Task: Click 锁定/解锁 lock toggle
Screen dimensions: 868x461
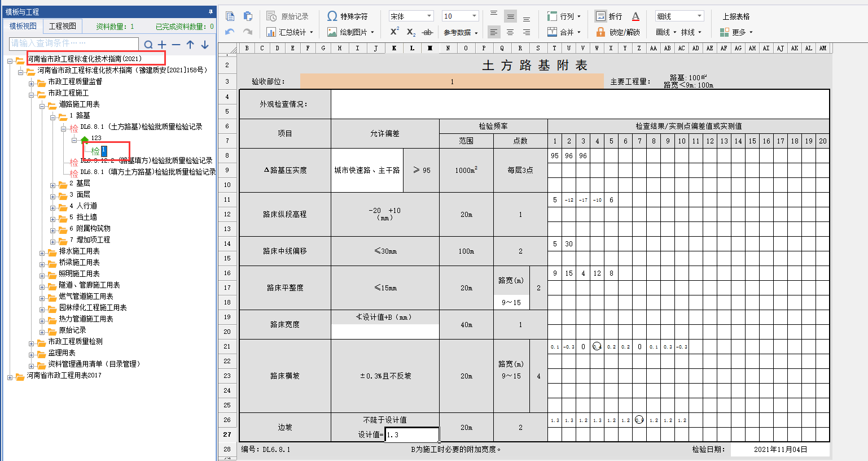Action: [x=617, y=32]
